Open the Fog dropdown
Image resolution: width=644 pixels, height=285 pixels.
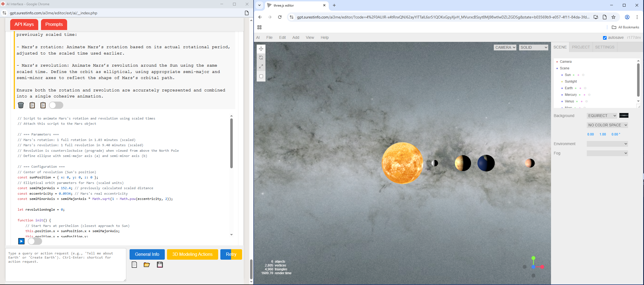607,153
